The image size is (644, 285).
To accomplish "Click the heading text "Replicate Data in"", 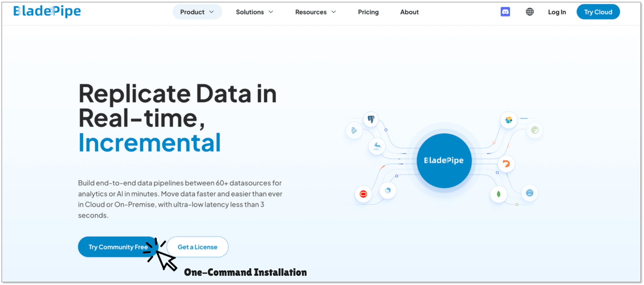I will (x=178, y=94).
